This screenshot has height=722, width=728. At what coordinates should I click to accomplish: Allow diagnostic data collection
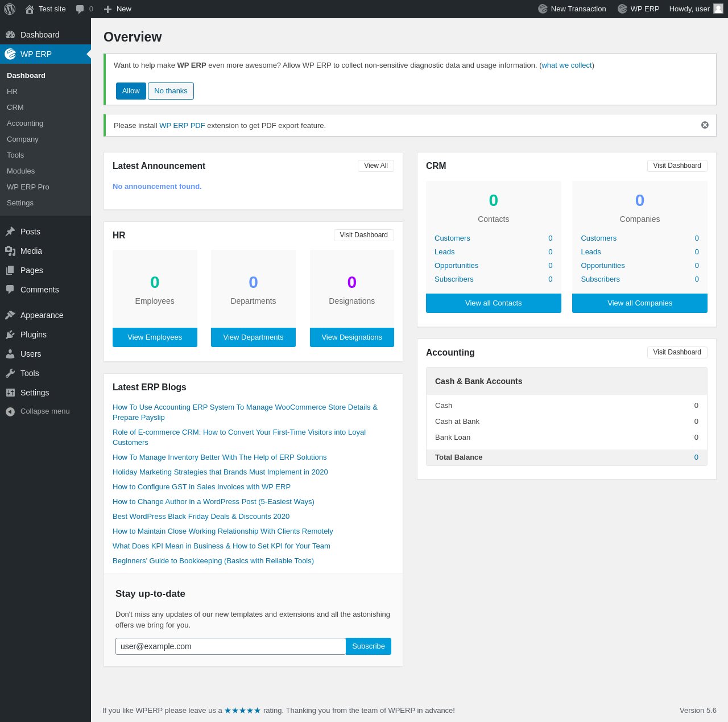click(131, 91)
